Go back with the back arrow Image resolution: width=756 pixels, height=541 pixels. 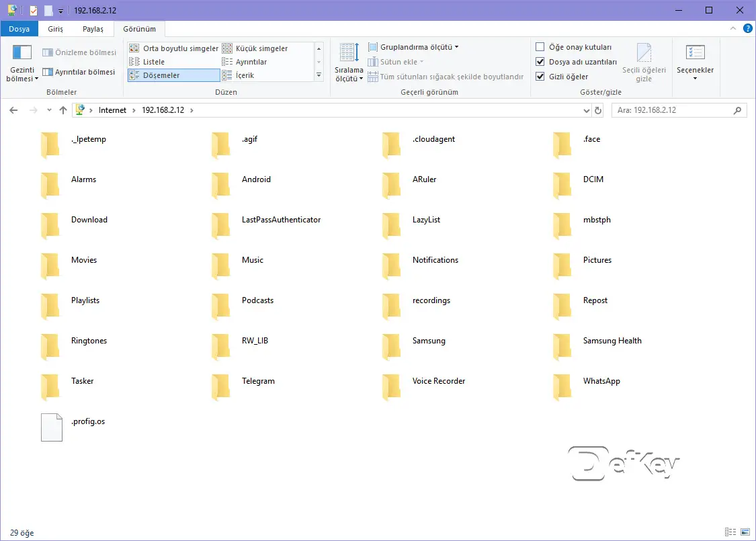13,110
